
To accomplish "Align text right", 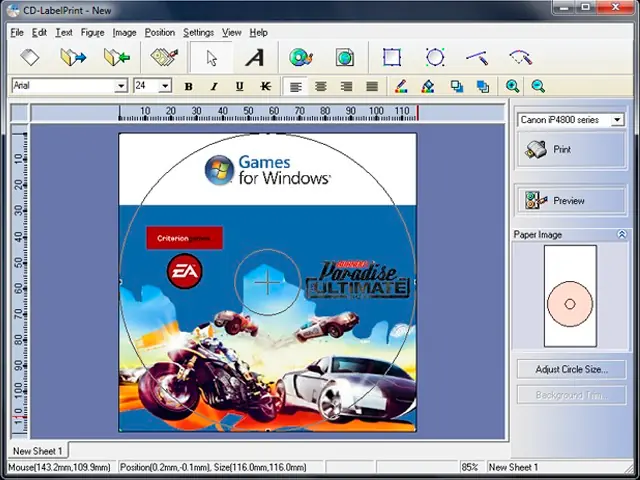I will [x=346, y=86].
